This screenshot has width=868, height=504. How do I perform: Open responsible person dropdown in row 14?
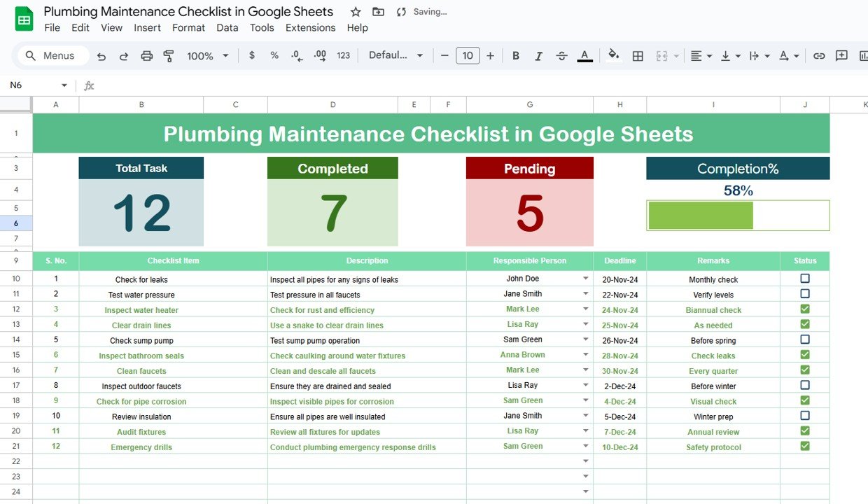coord(586,339)
